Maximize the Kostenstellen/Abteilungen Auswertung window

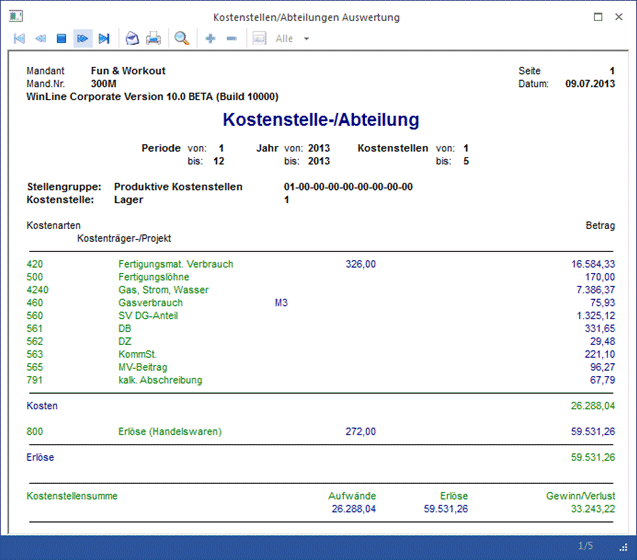tap(597, 17)
